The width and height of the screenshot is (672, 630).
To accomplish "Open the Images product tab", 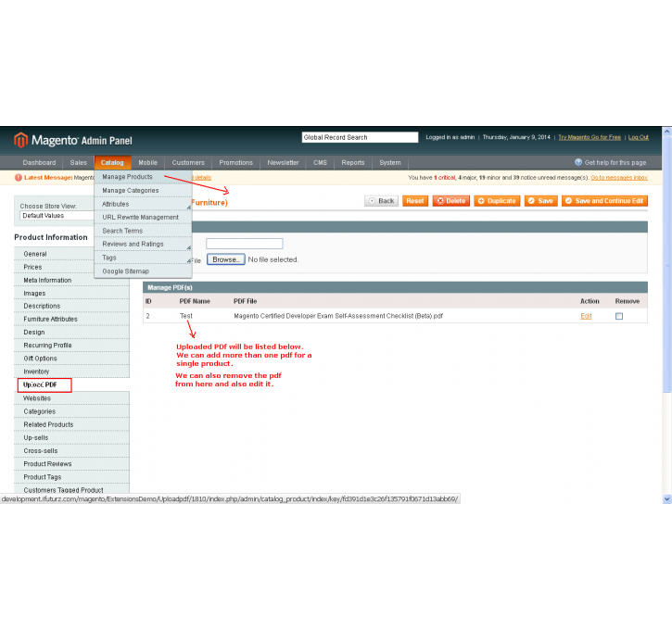I will pos(71,294).
